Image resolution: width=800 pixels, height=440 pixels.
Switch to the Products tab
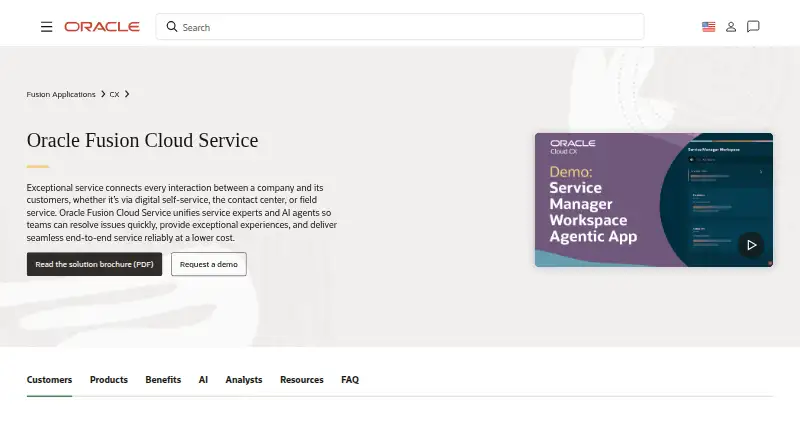pyautogui.click(x=109, y=380)
